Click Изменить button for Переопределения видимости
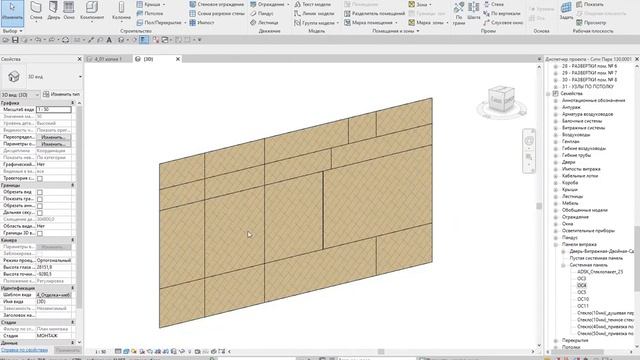This screenshot has width=640, height=360. 53,137
